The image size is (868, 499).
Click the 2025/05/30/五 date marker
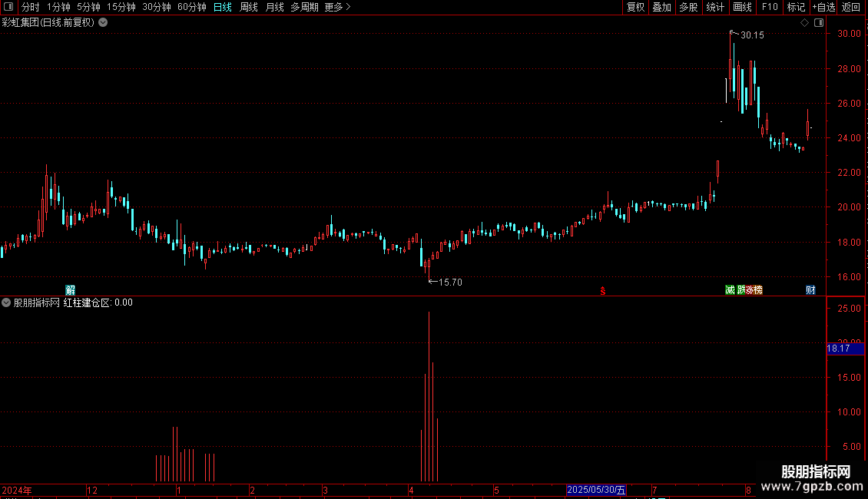[x=596, y=490]
